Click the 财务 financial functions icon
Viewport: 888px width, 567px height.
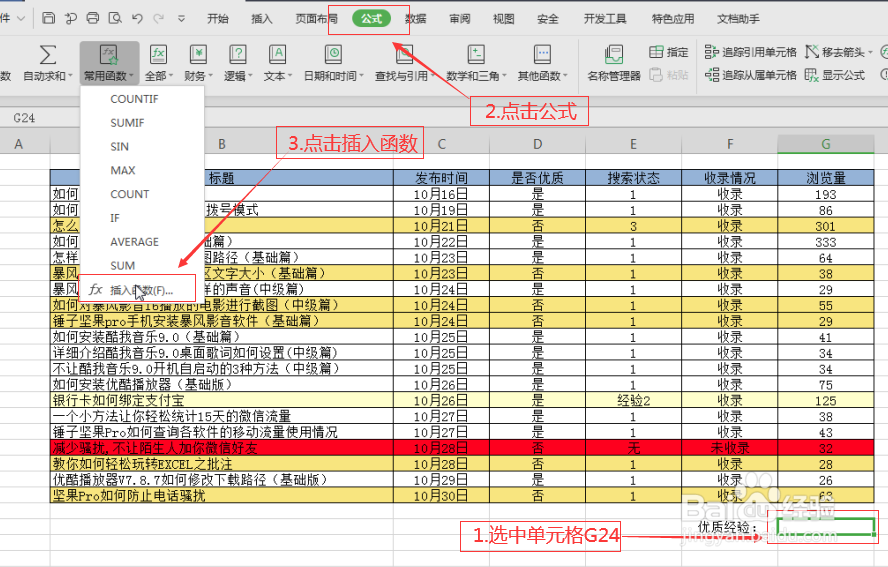pyautogui.click(x=198, y=55)
